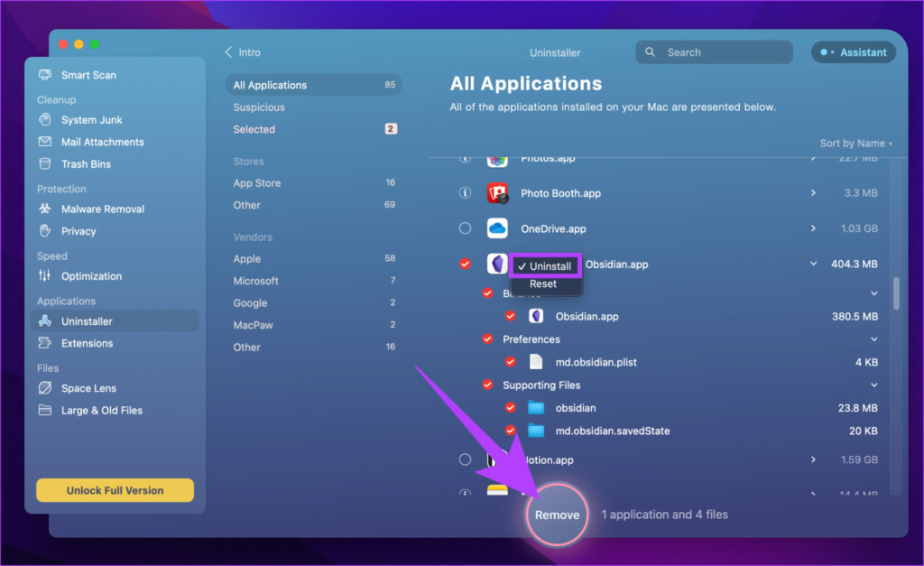Click the search magnifier icon
The height and width of the screenshot is (566, 924).
pos(650,51)
